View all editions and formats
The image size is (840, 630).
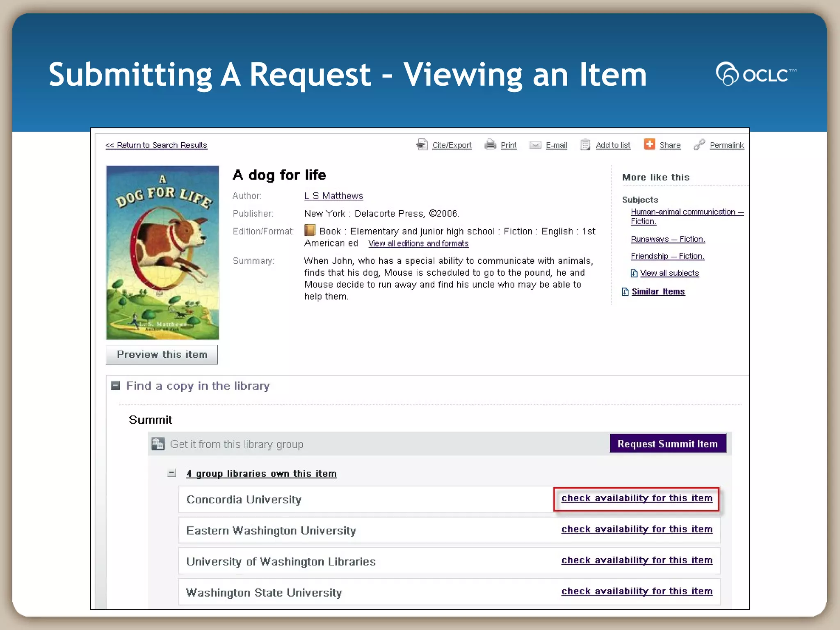[x=418, y=244]
